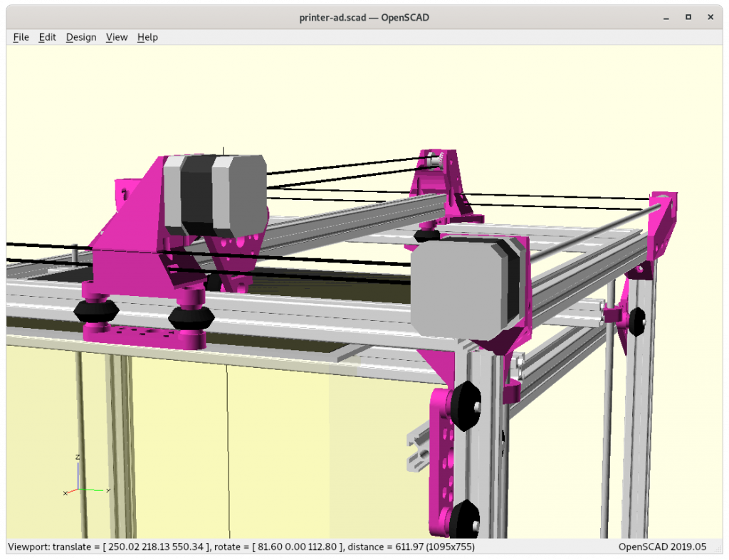Maximize the OpenSCAD window

[688, 18]
